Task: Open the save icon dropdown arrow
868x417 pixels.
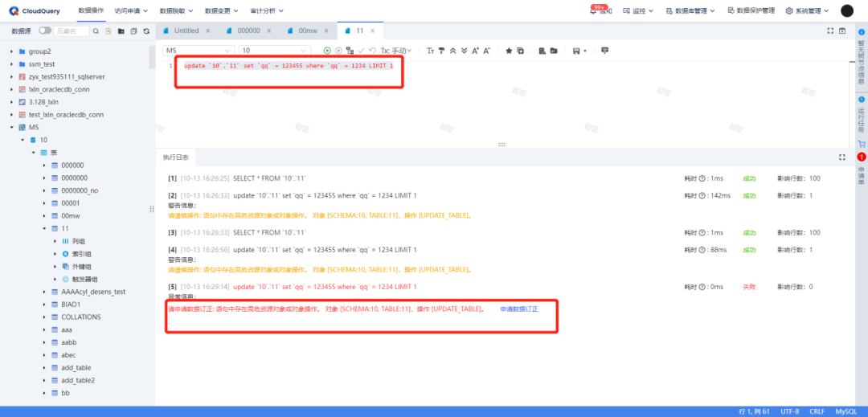Action: click(x=584, y=51)
